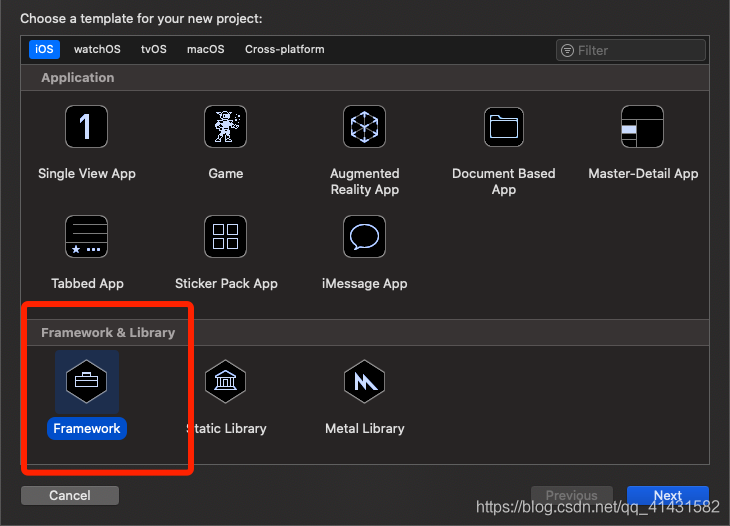Click the 'iMessage App' label

[x=365, y=283]
